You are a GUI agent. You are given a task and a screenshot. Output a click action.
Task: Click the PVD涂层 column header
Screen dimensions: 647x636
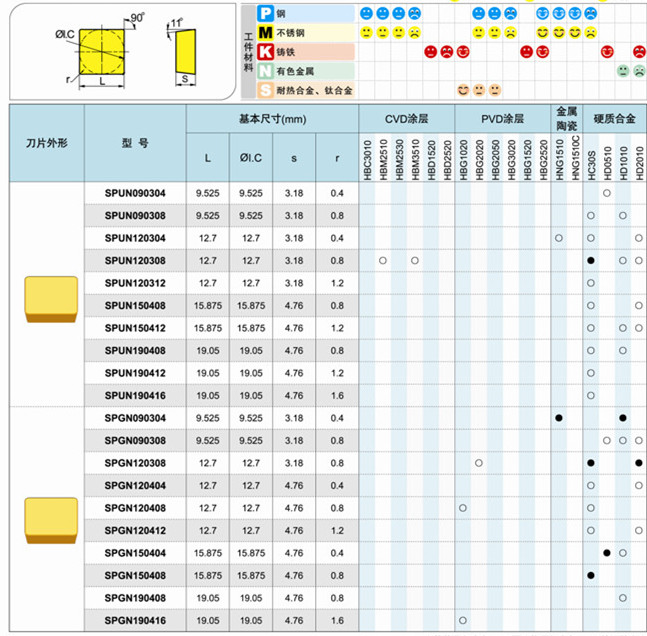(x=502, y=116)
